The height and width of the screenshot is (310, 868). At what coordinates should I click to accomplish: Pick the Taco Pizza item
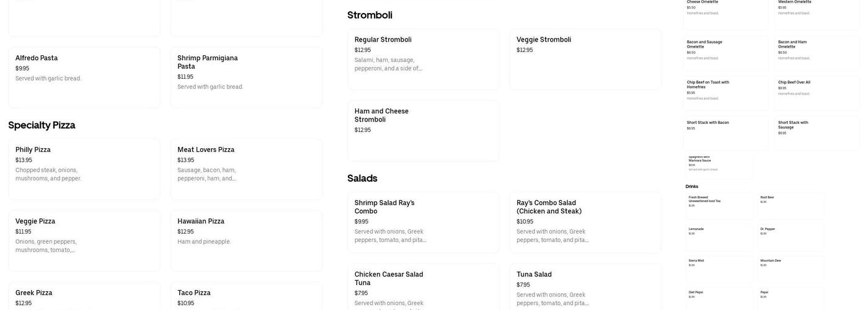point(246,296)
